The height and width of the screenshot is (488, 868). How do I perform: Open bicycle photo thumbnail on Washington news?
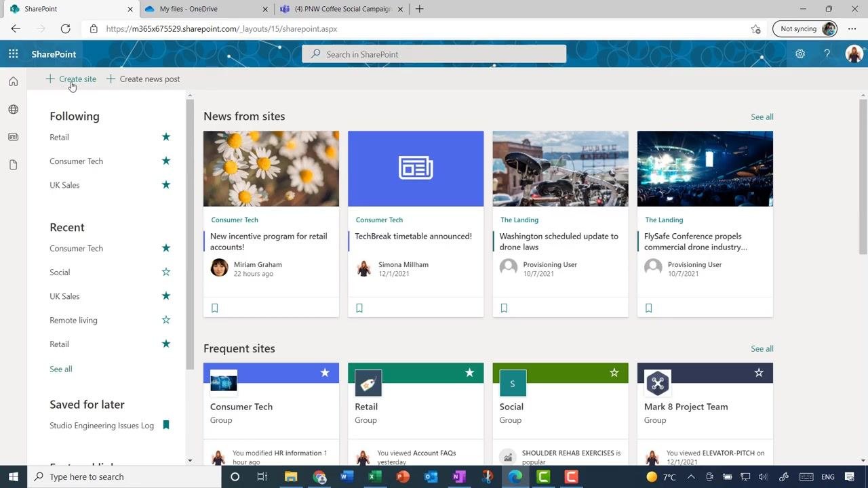coord(560,169)
